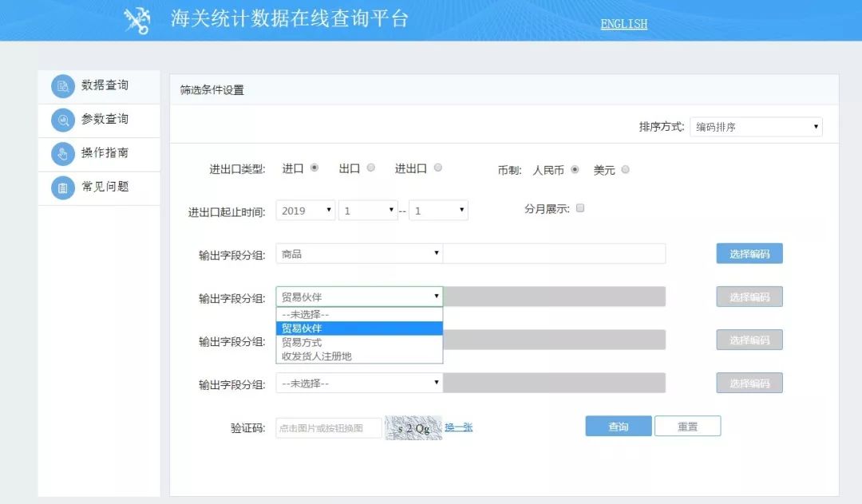Screen dimensions: 862x504
Task: Switch currency to 美元
Action: (625, 169)
